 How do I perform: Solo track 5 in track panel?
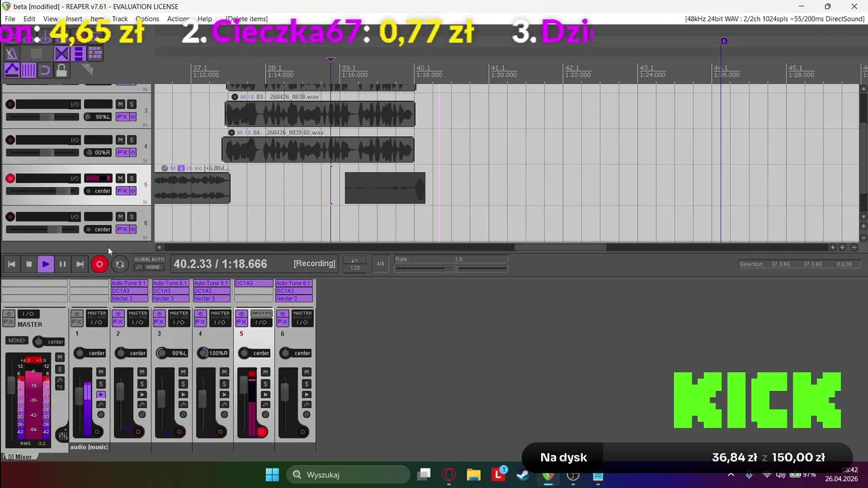coord(132,178)
